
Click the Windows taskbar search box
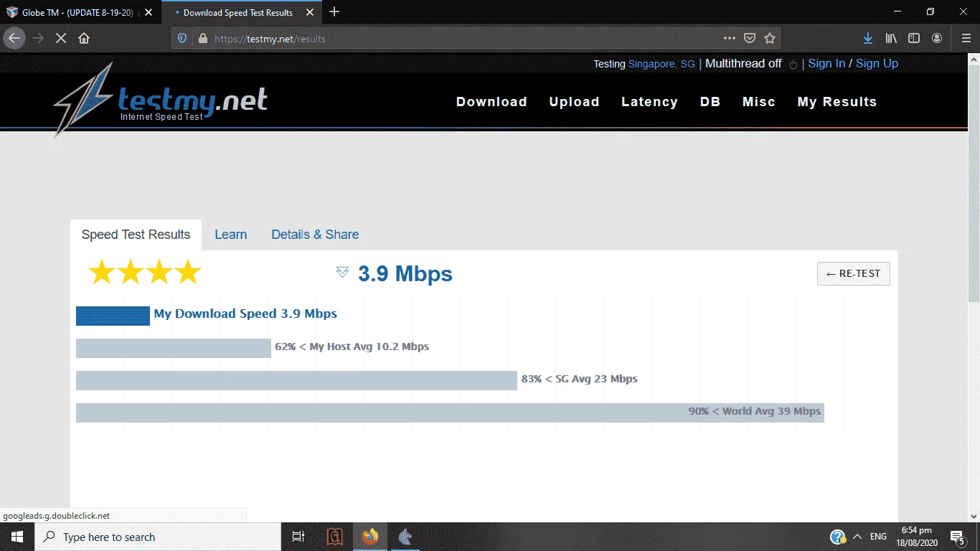tap(158, 537)
